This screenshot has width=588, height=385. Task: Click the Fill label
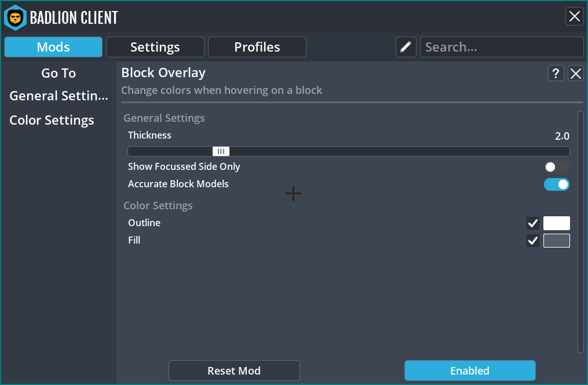tap(134, 240)
